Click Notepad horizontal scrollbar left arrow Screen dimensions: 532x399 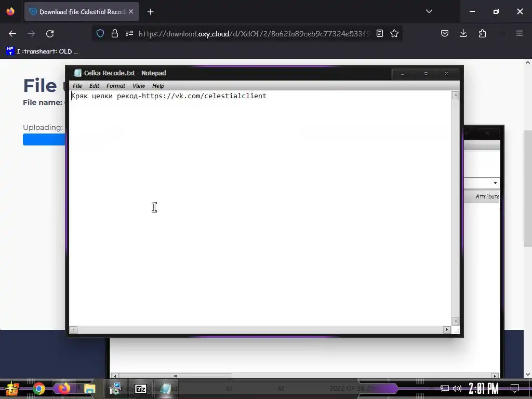click(x=73, y=329)
